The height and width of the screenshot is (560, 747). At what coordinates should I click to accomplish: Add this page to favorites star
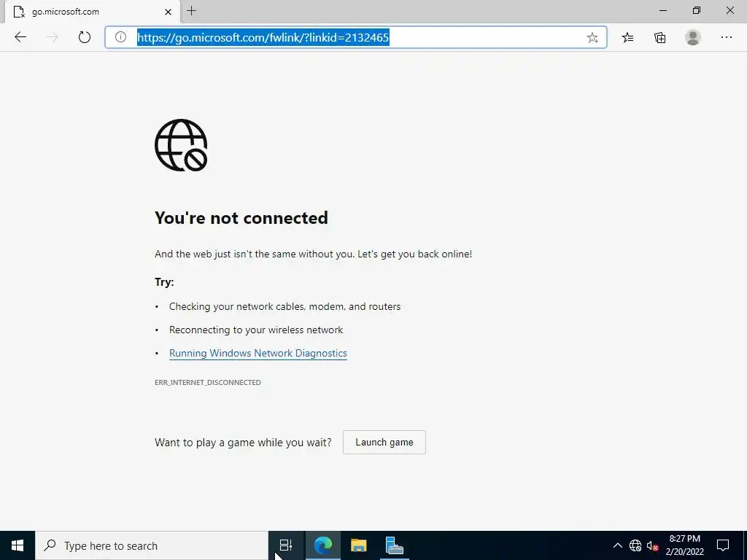(592, 38)
